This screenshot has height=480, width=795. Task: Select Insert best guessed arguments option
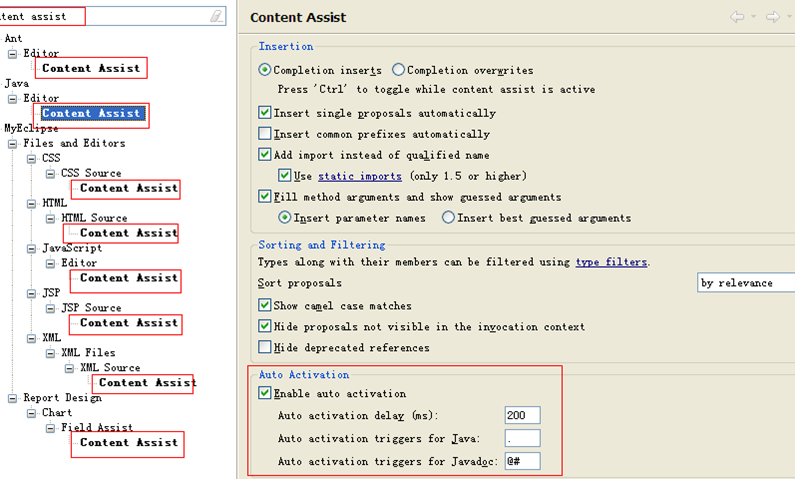pos(448,217)
